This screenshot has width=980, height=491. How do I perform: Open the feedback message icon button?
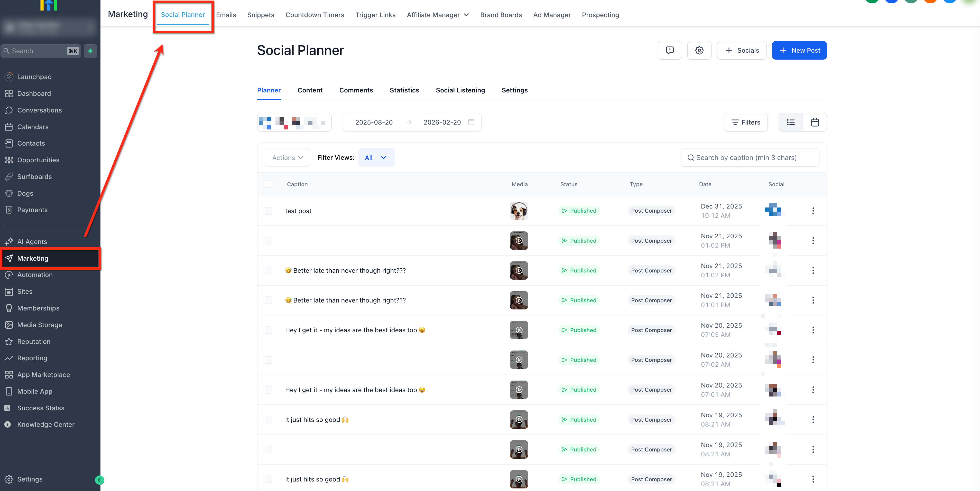tap(670, 50)
